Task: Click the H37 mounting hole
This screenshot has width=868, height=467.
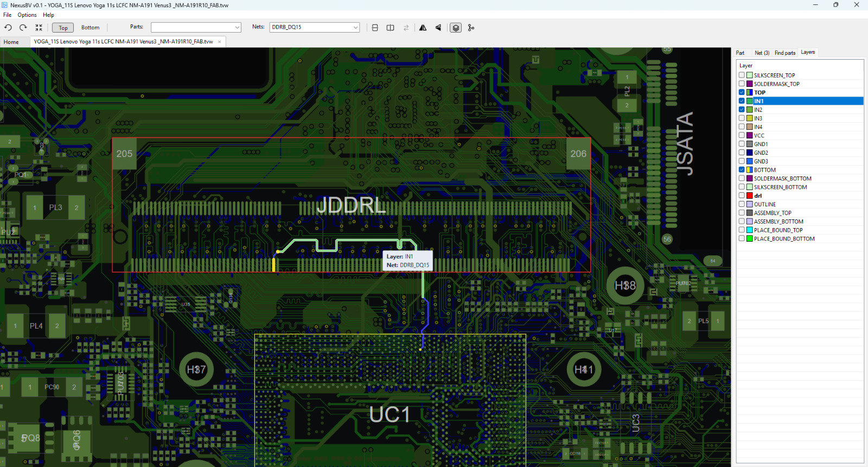Action: click(196, 369)
